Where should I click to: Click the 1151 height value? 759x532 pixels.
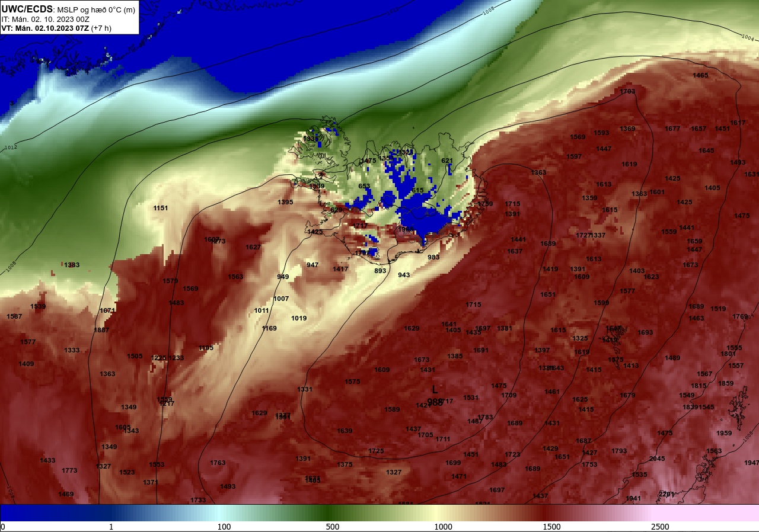(161, 208)
